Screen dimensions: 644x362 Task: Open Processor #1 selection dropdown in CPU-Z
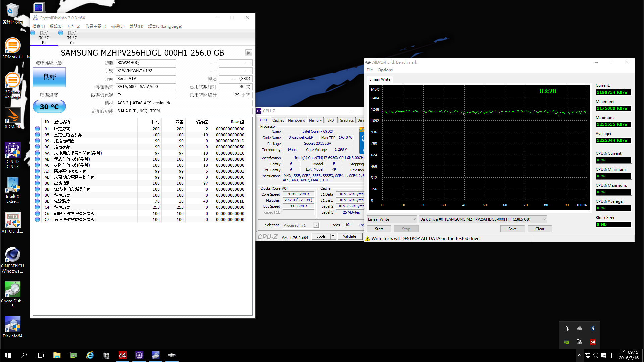point(301,225)
